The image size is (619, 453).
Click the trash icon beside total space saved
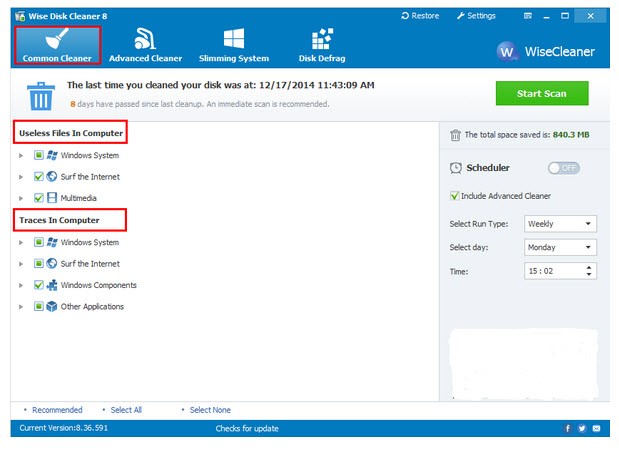(x=455, y=135)
